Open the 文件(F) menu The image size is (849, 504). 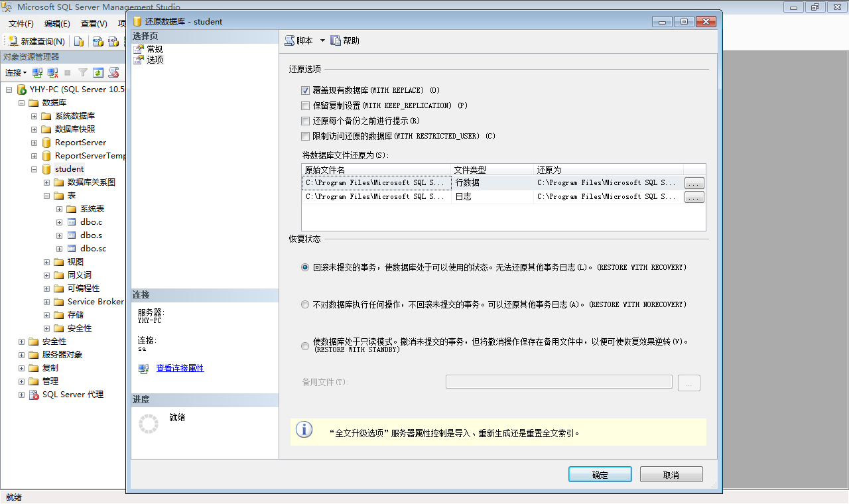click(21, 23)
